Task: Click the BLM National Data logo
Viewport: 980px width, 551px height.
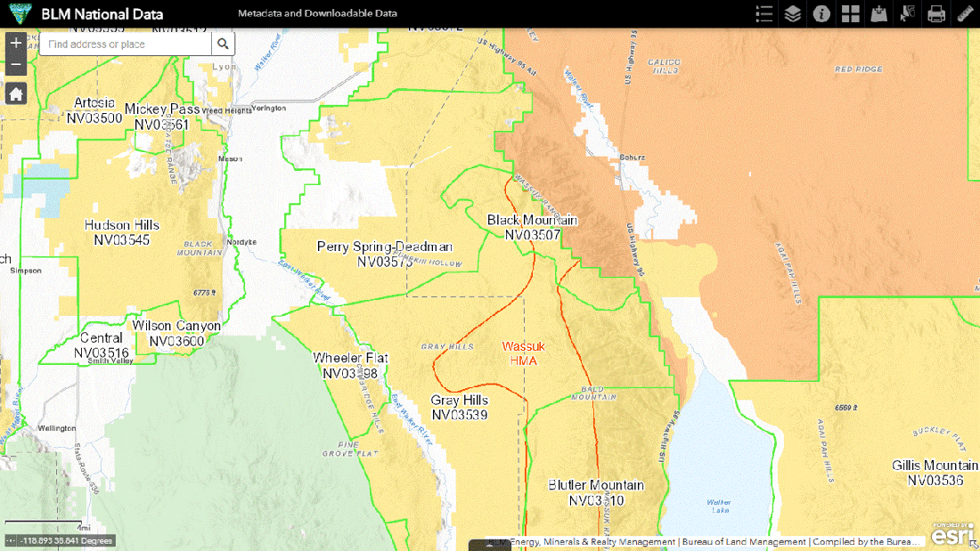Action: [x=18, y=13]
